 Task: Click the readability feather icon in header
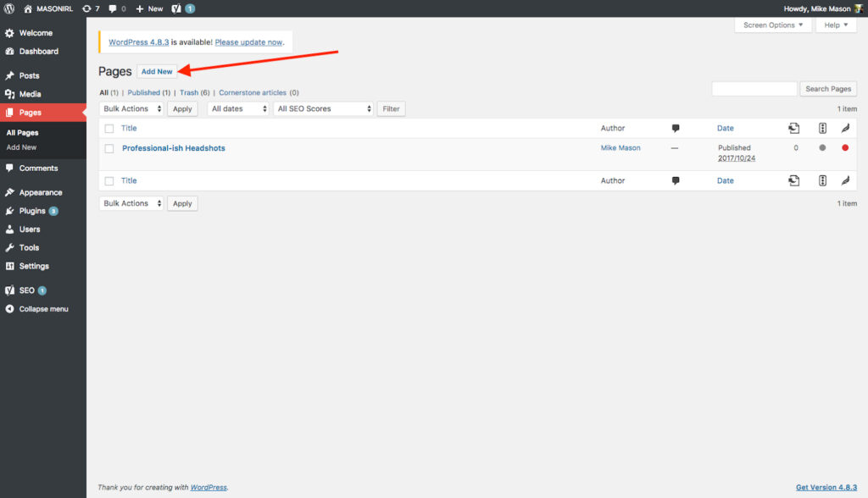click(845, 129)
